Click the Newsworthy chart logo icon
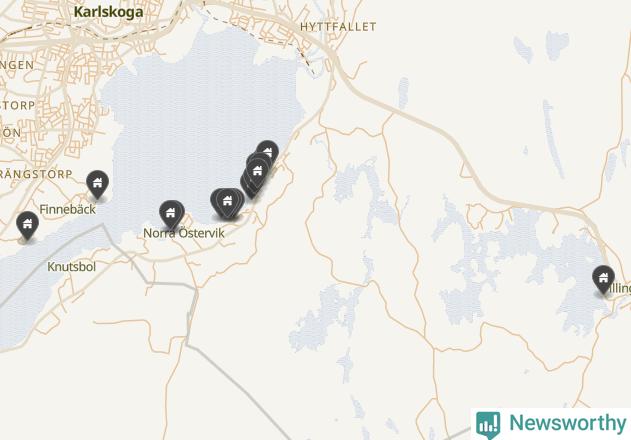Image resolution: width=631 pixels, height=440 pixels. pos(488,425)
